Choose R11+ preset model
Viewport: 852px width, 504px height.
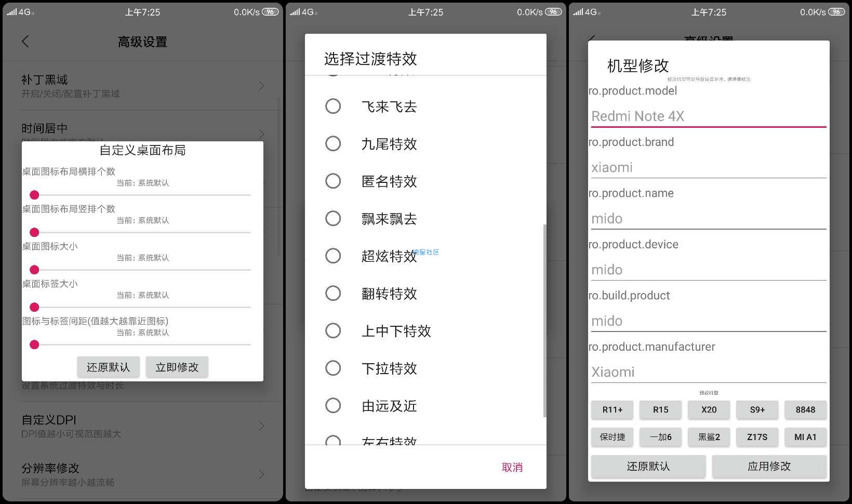[613, 409]
